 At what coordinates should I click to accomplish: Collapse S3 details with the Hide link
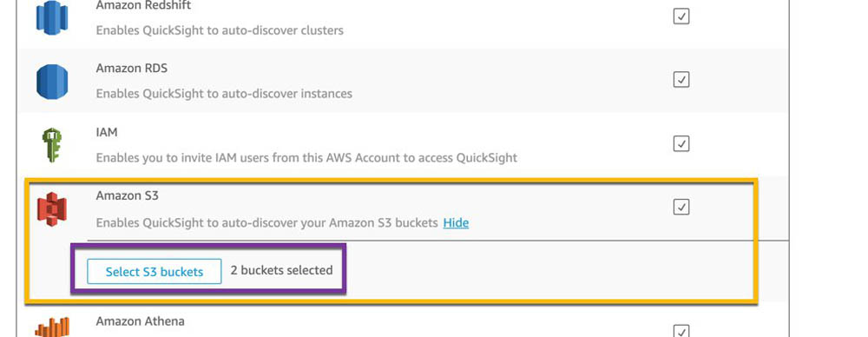[456, 223]
